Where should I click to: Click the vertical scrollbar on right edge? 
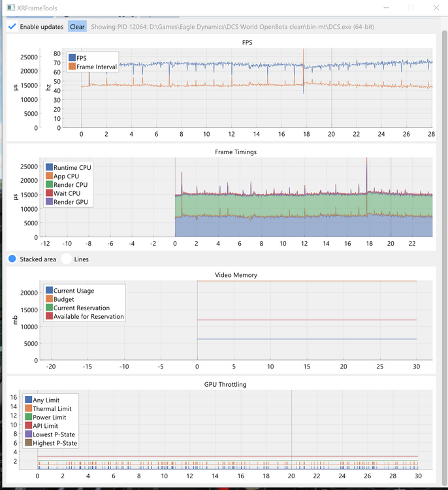click(444, 258)
